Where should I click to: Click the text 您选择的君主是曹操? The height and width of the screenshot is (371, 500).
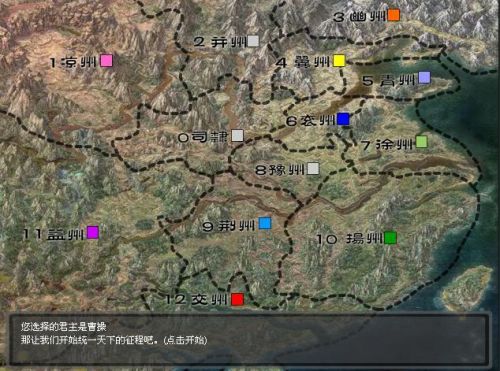click(63, 327)
